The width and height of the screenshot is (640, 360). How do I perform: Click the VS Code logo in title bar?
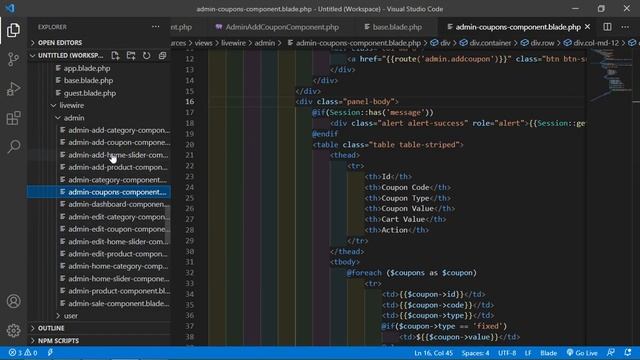(x=10, y=8)
